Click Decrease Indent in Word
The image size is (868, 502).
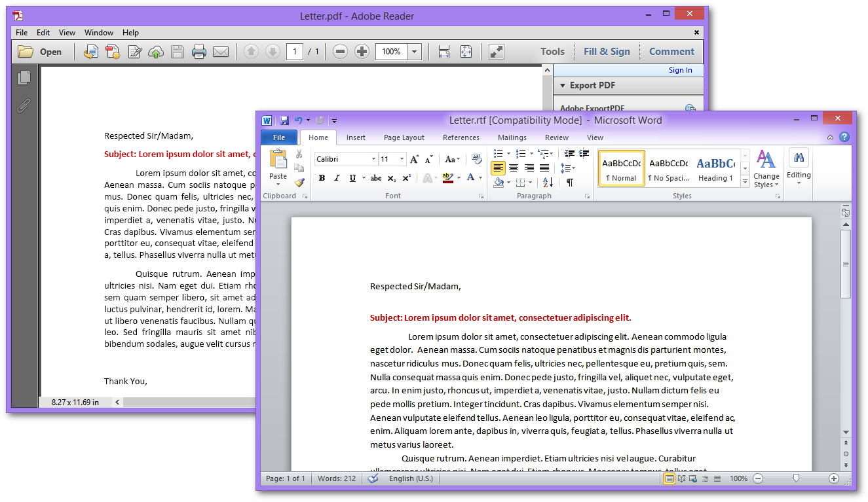(569, 154)
